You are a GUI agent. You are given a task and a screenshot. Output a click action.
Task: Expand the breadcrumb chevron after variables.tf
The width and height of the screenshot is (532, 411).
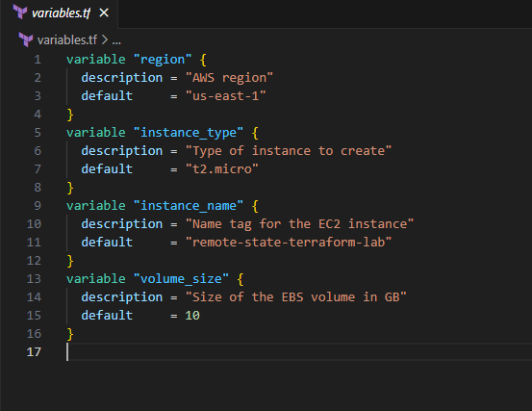click(105, 40)
